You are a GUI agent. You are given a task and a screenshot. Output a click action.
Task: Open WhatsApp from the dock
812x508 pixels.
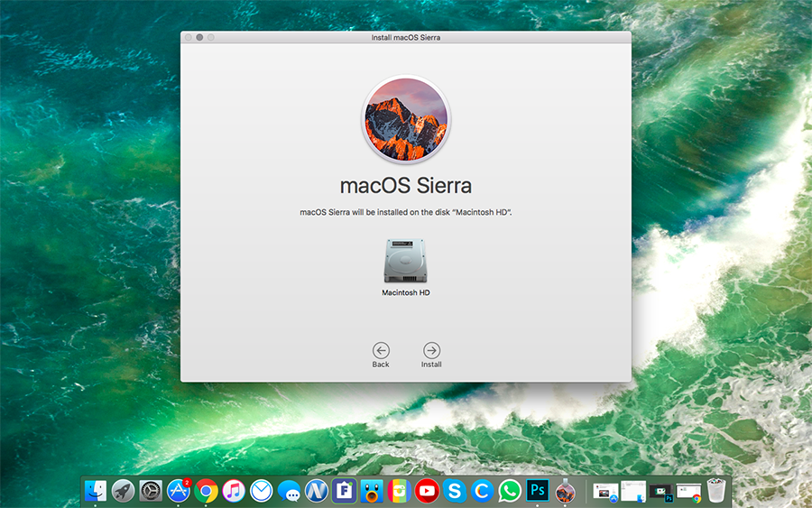tap(510, 491)
